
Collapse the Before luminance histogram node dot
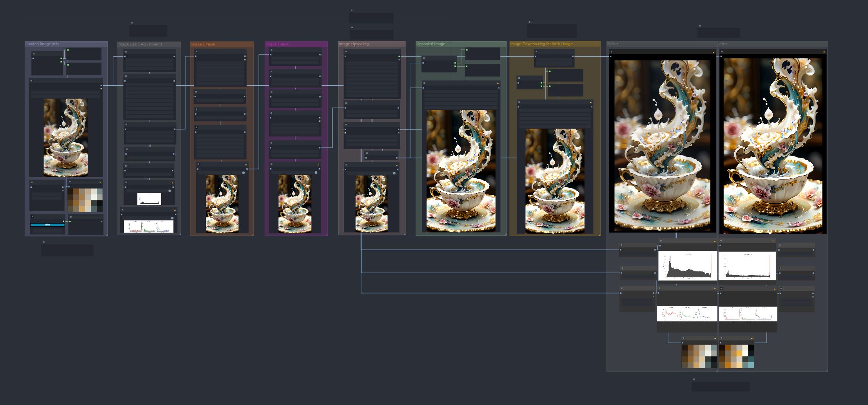tap(661, 241)
